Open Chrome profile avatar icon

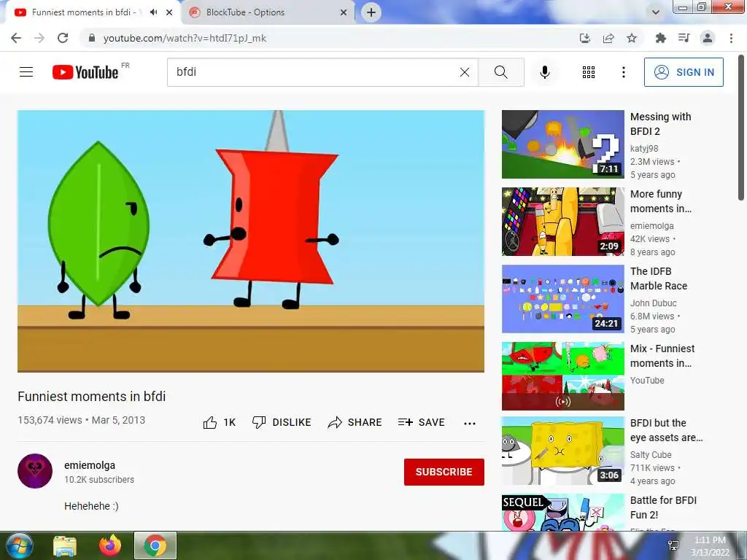pyautogui.click(x=708, y=38)
